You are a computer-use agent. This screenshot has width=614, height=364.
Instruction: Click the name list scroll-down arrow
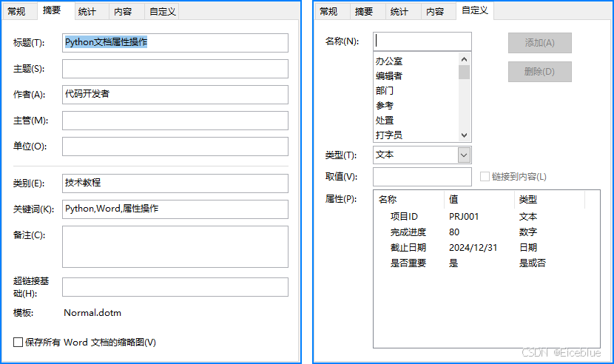464,135
